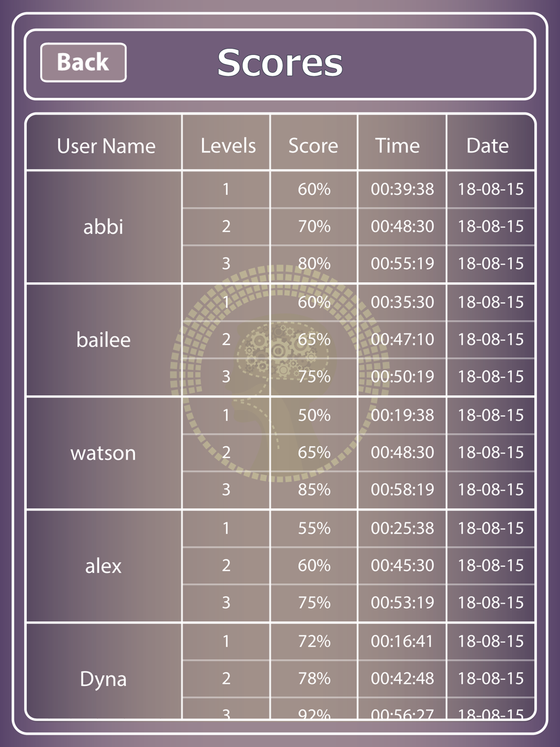Click the 00:39:38 time cell

click(402, 189)
